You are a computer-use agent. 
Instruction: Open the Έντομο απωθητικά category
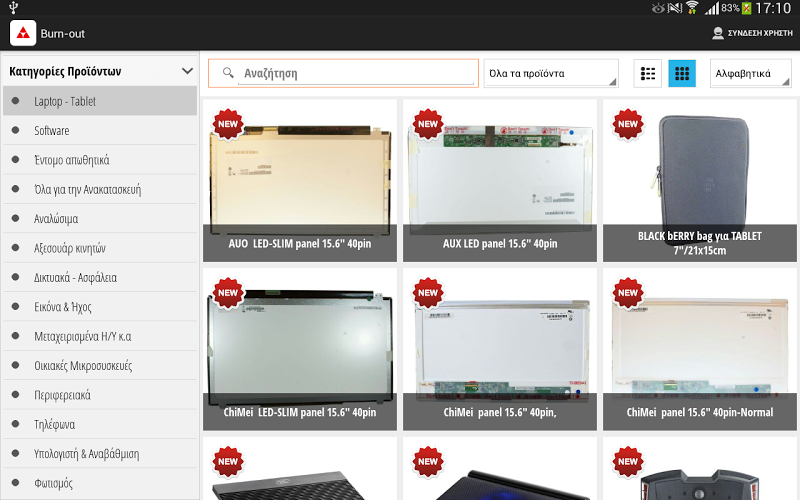(x=100, y=160)
